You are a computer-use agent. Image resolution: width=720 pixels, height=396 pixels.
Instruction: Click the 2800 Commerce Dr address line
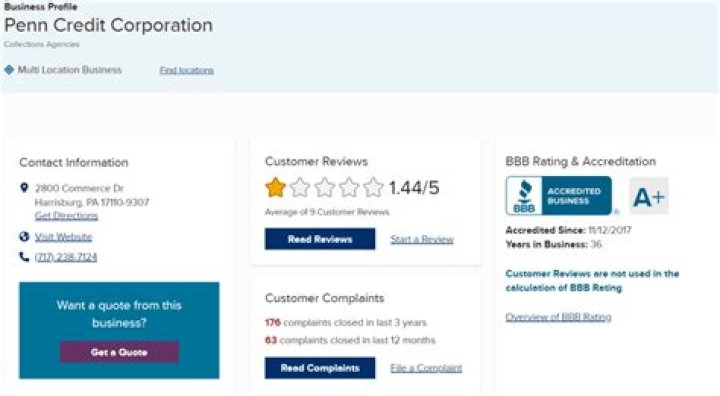(79, 188)
